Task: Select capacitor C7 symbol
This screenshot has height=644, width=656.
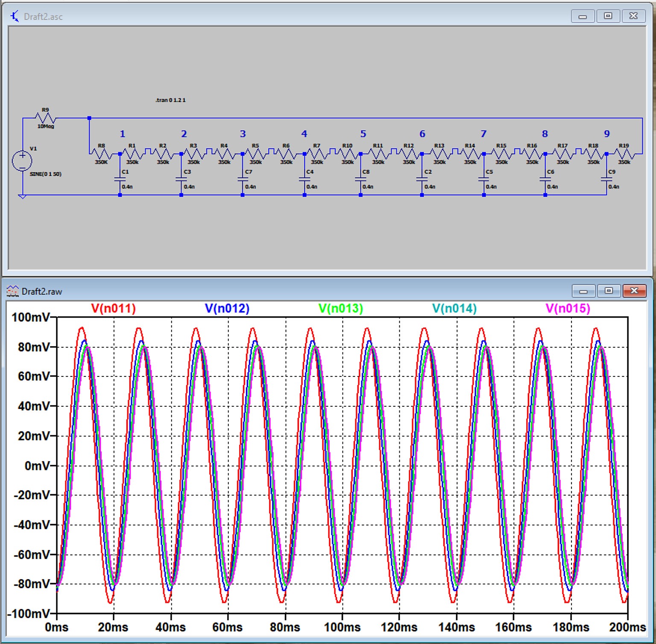Action: pos(243,180)
